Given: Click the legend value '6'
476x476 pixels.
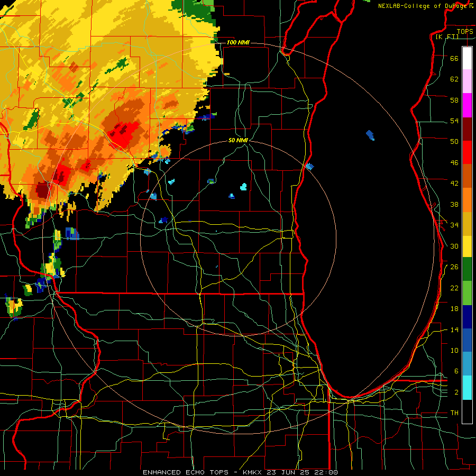Looking at the screenshot, I should pos(456,371).
